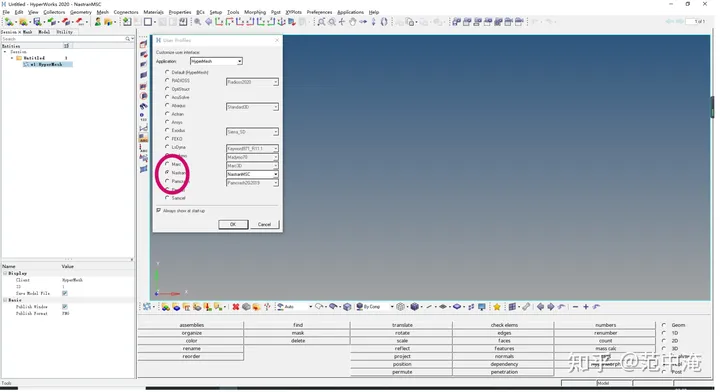The height and width of the screenshot is (392, 720).
Task: Open the Pamcrash2G2019 version dropdown
Action: [252, 183]
